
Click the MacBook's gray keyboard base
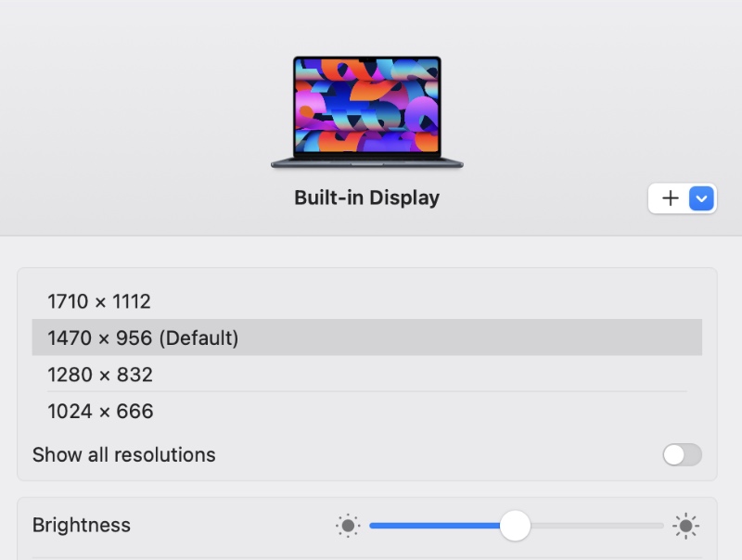click(367, 163)
